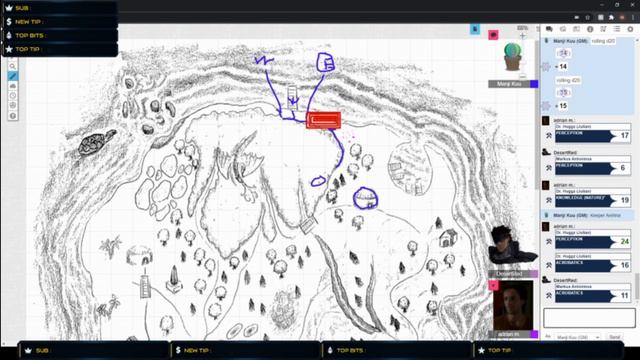
Task: Click the DesertRed name label
Action: pyautogui.click(x=509, y=274)
